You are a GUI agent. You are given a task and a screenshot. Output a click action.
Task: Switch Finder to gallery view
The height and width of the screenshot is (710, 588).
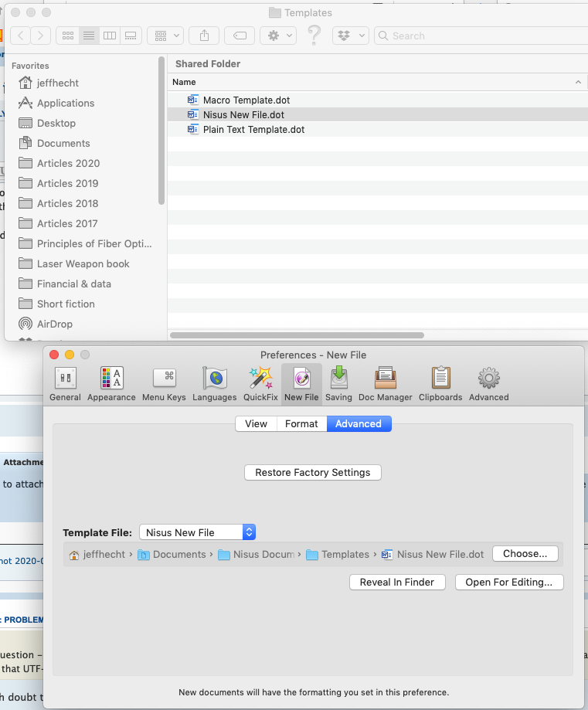click(x=131, y=36)
